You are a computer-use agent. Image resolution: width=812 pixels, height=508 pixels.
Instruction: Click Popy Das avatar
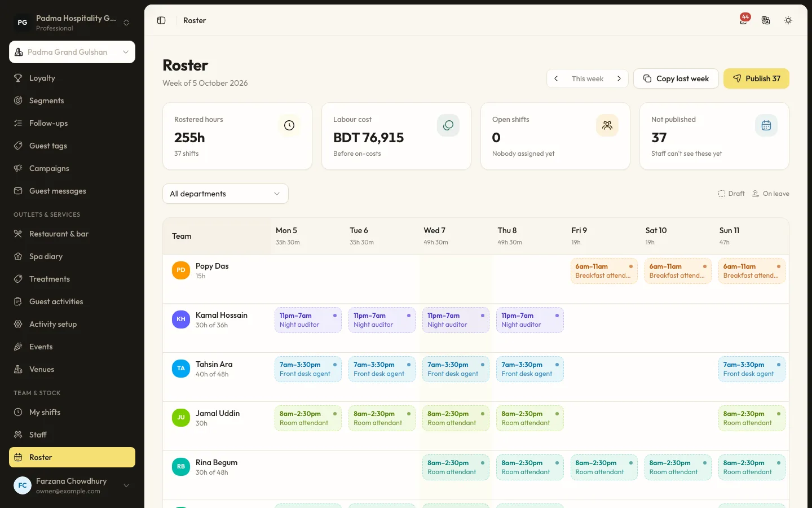[x=181, y=270]
